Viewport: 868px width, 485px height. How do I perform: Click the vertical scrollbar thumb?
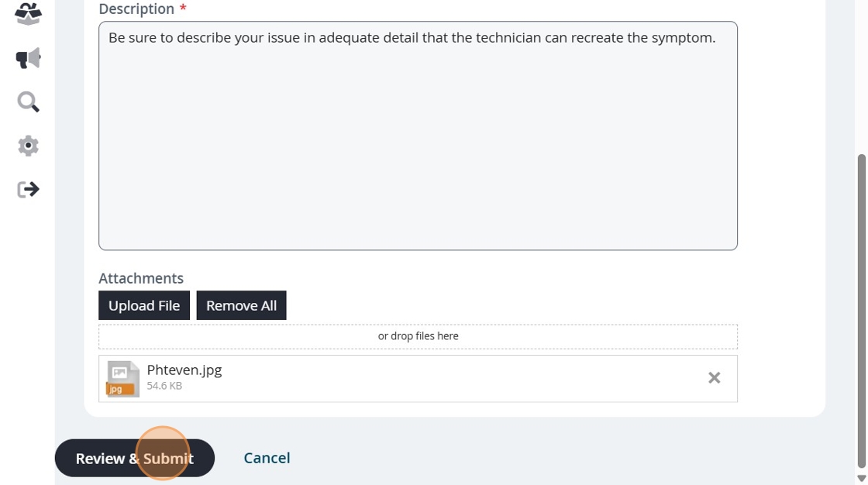[x=861, y=310]
